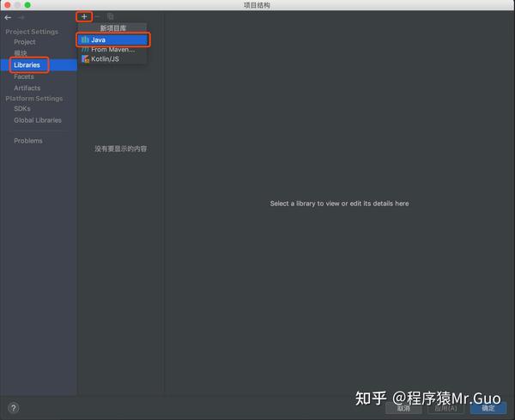Open the Project settings page
515x420 pixels.
point(25,42)
